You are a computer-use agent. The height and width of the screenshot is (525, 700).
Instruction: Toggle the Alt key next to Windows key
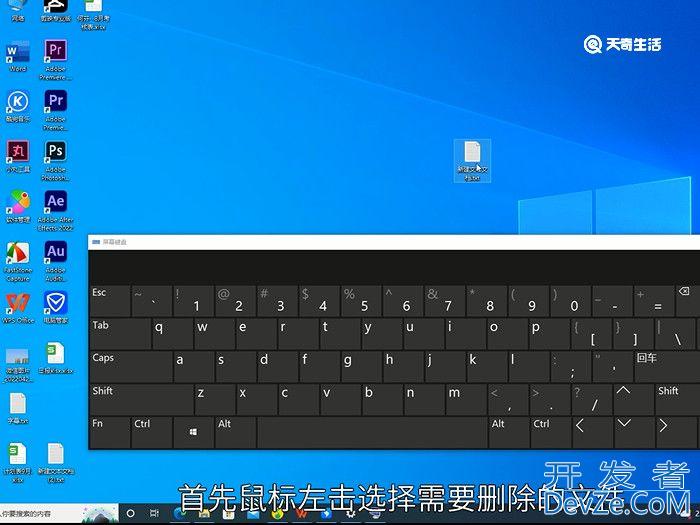point(235,432)
